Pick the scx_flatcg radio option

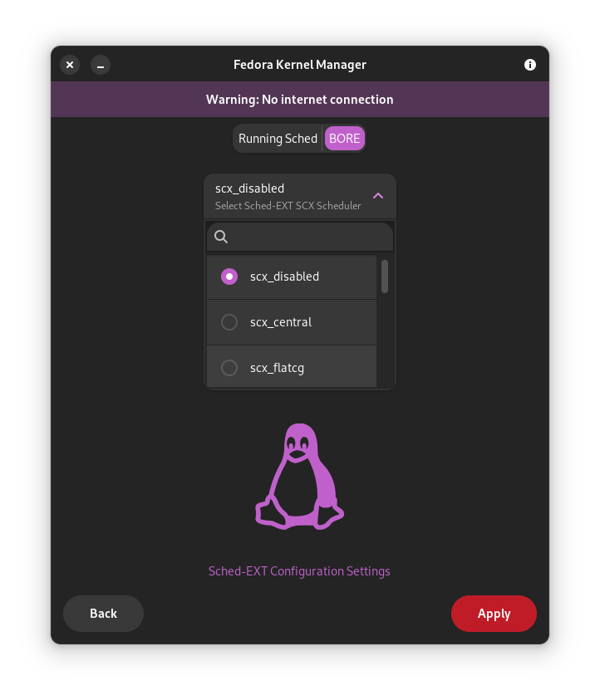click(229, 368)
